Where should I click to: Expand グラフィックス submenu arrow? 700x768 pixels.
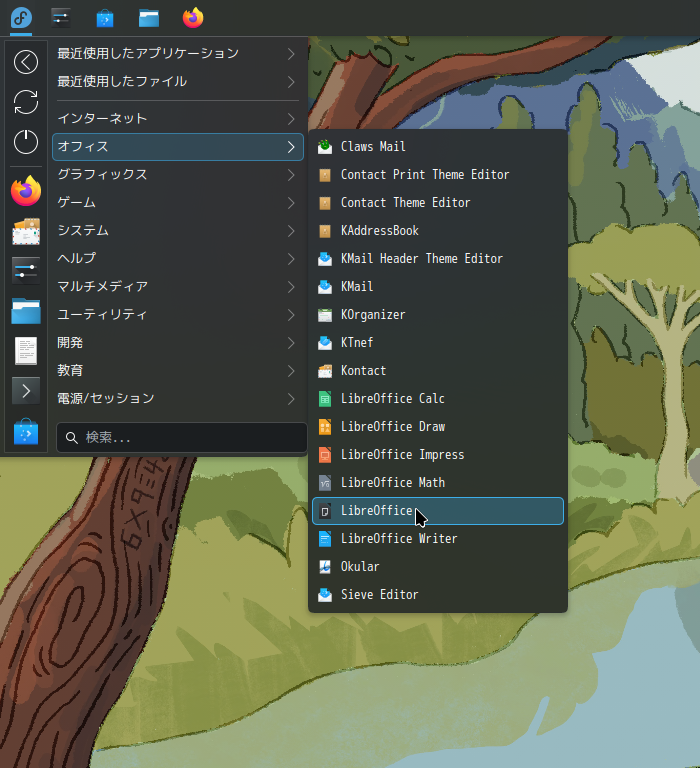(291, 175)
